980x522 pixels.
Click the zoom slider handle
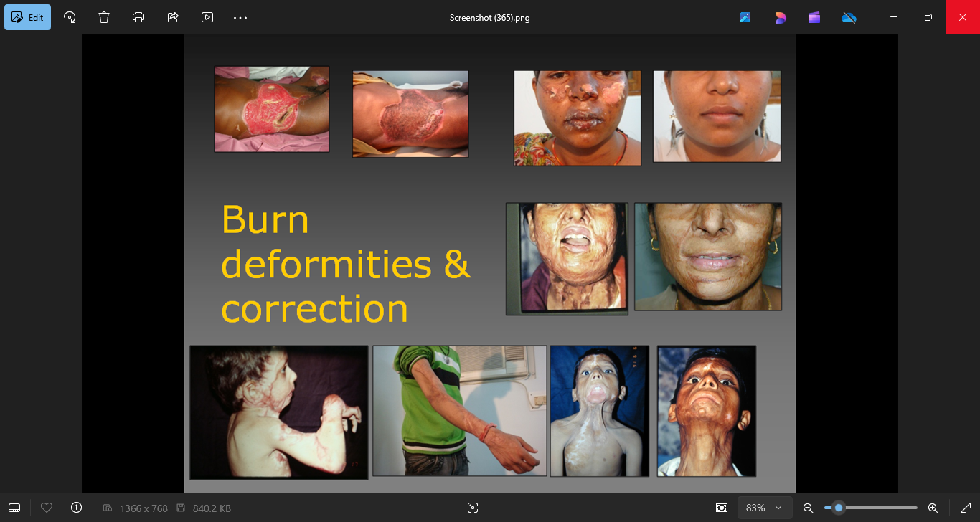838,508
